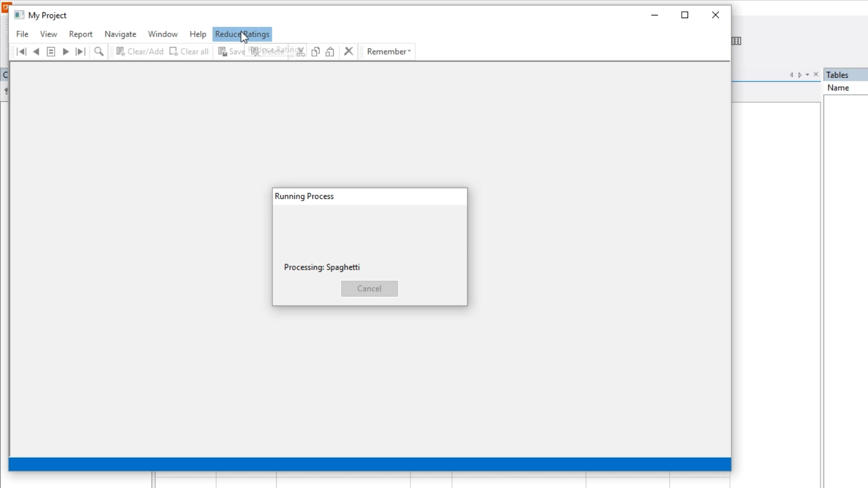The image size is (868, 488).
Task: Expand the Remember dropdown
Action: point(389,52)
